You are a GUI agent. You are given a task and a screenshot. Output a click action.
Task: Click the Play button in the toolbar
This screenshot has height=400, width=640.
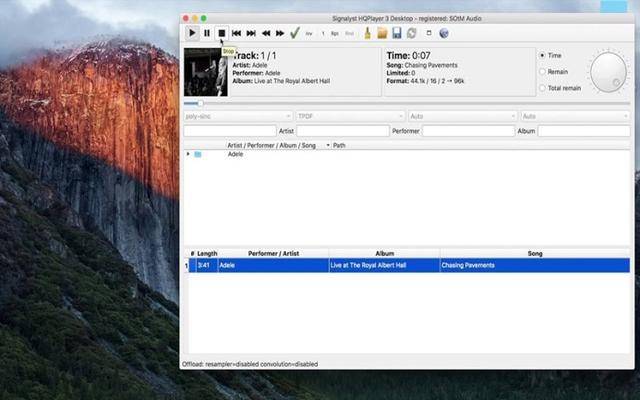[x=192, y=33]
